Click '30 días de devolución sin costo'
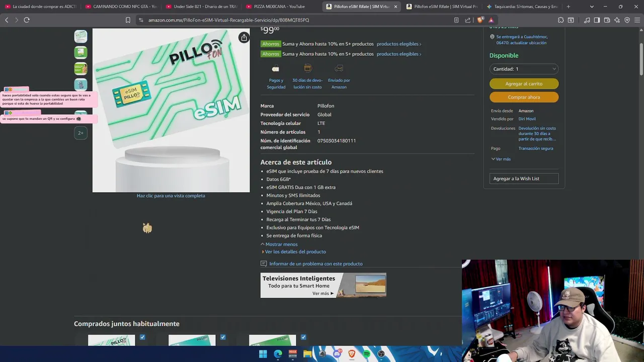This screenshot has height=362, width=644. click(307, 76)
